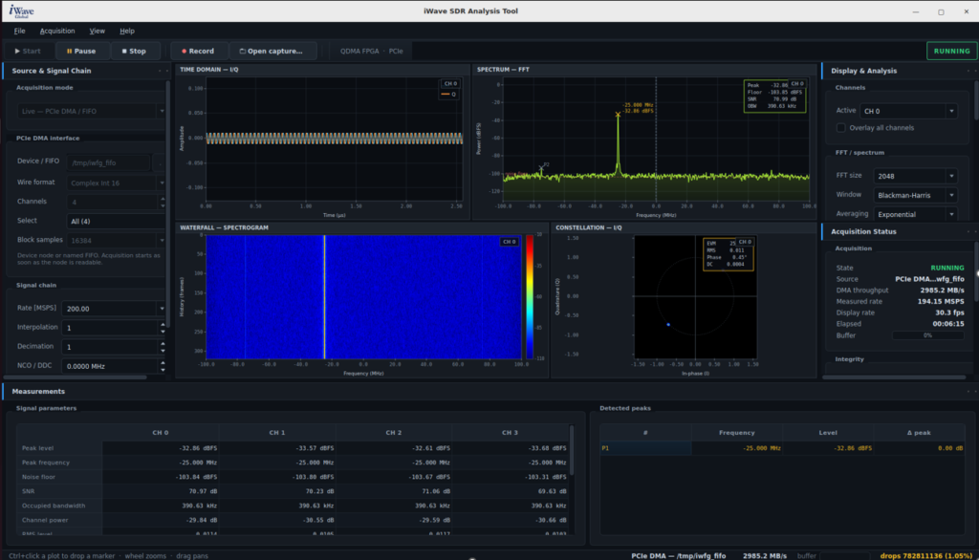Select detected peak row P1
Viewport: 979px width, 560px height.
tap(782, 448)
